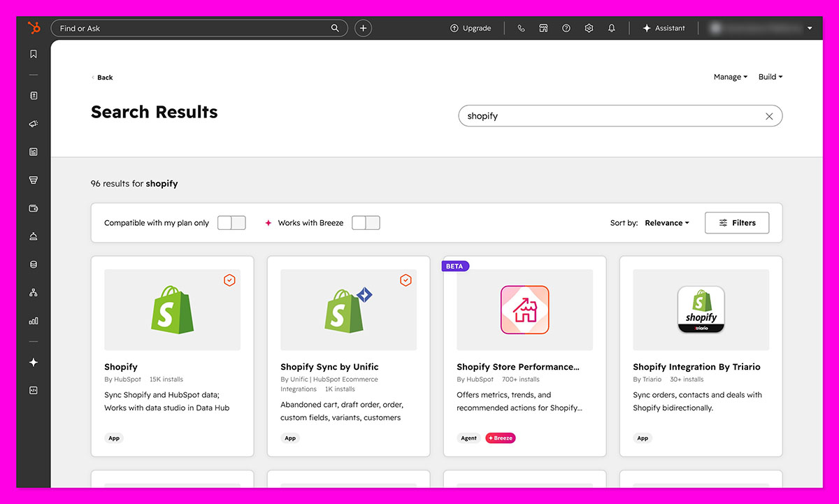
Task: Click certified badge on Shopify card
Action: (x=229, y=280)
